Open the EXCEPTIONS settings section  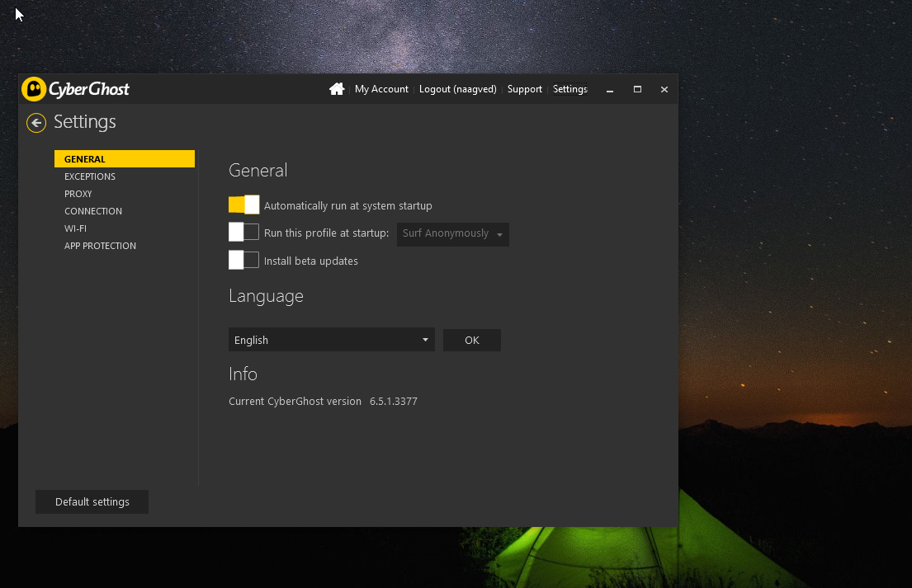(x=90, y=176)
